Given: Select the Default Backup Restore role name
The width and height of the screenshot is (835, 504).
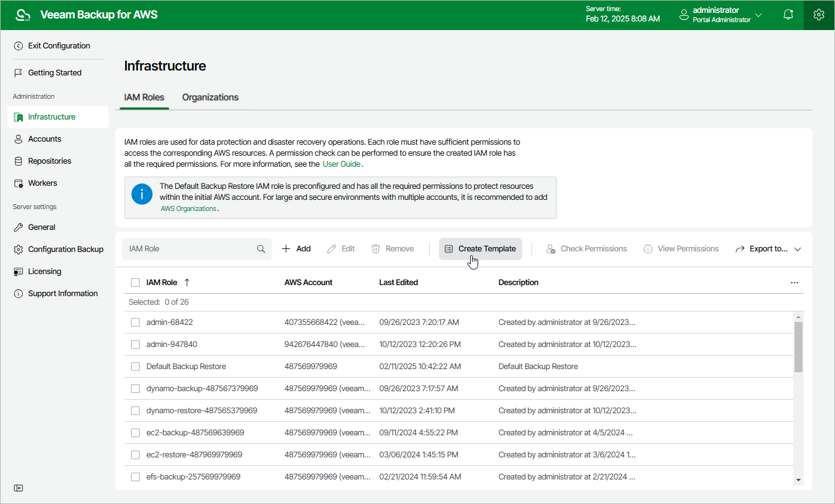Looking at the screenshot, I should (x=186, y=367).
